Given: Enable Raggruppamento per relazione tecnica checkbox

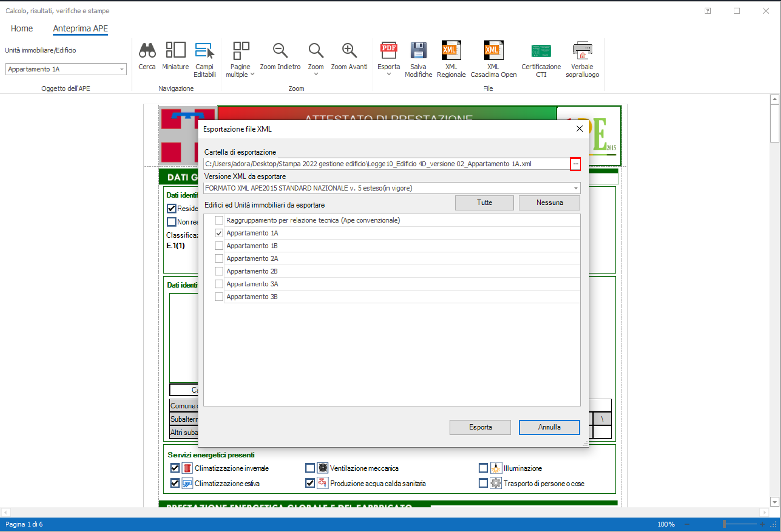Looking at the screenshot, I should [219, 220].
